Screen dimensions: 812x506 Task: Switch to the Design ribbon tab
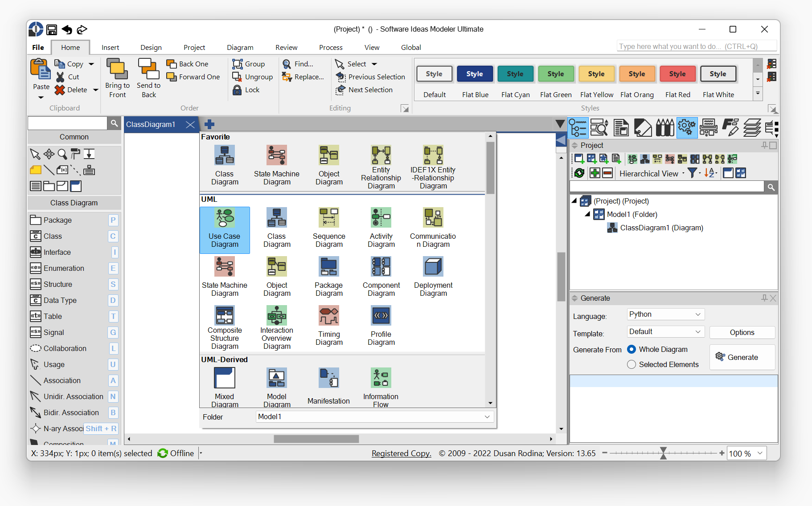pos(151,47)
